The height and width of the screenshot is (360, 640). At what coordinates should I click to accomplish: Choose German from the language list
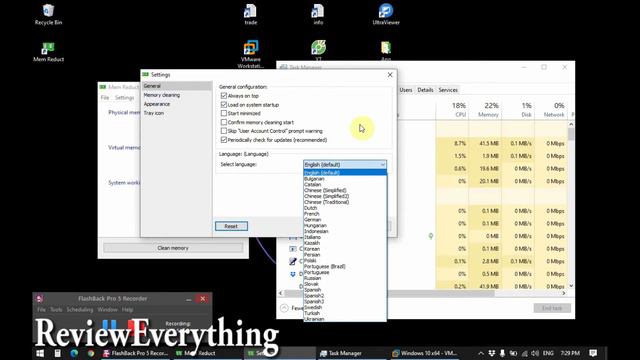click(345, 220)
